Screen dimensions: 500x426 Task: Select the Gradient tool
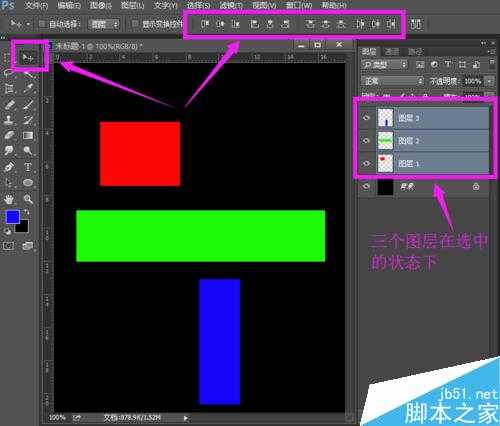coord(28,135)
